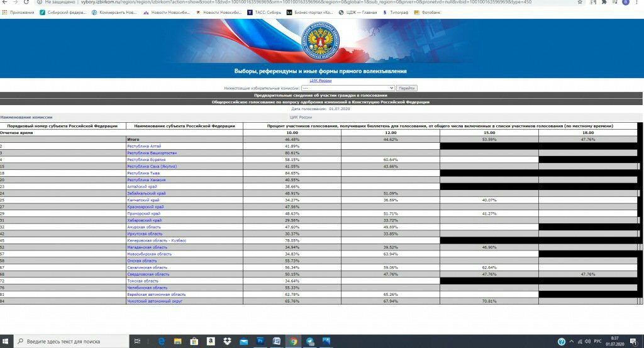Open the Windows Start menu
The image size is (644, 348).
pos(6,342)
